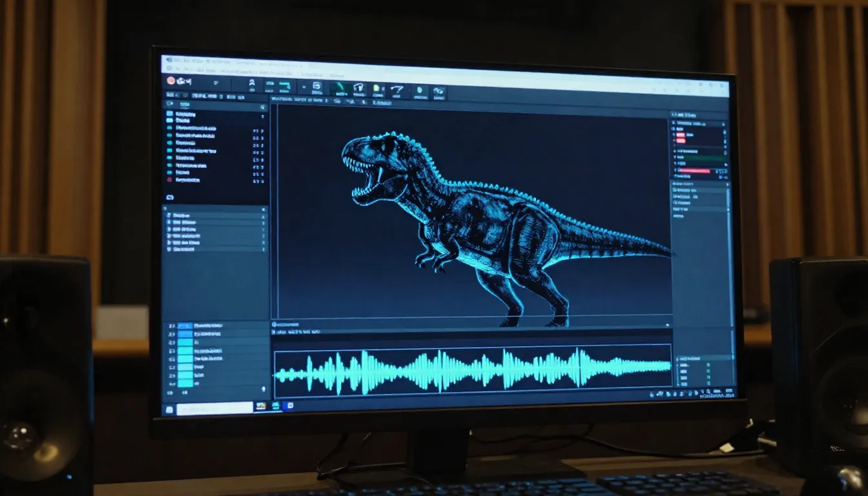Click the first cyan color swatch in track list
Image resolution: width=868 pixels, height=496 pixels.
tap(185, 326)
